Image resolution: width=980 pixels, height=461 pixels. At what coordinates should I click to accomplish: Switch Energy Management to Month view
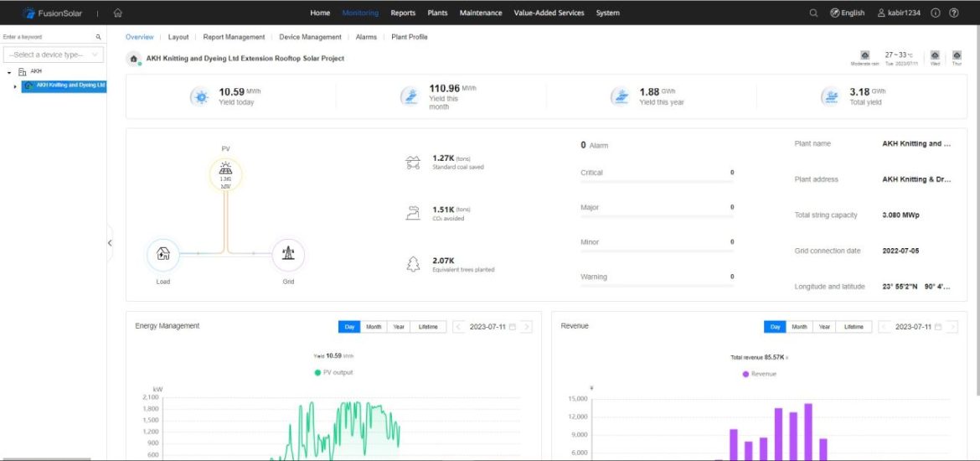(x=374, y=327)
